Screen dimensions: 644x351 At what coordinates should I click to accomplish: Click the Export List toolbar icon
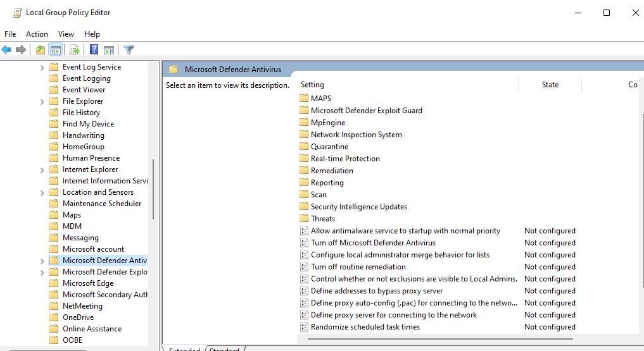click(x=74, y=50)
